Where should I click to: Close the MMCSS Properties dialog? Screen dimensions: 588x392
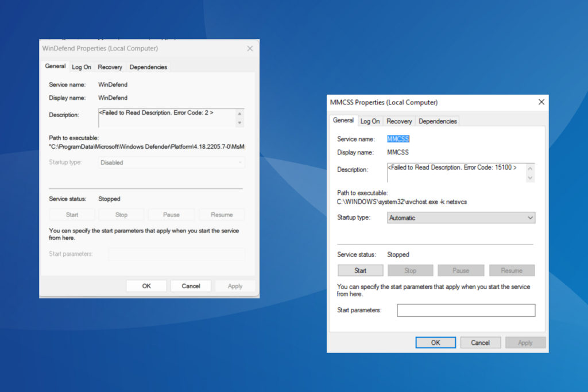[x=541, y=102]
